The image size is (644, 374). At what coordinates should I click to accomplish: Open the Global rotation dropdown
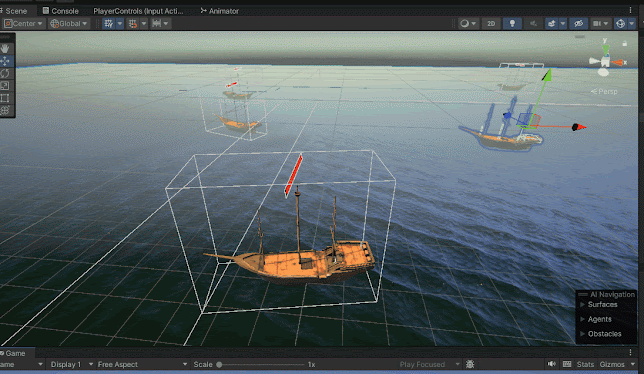[69, 23]
